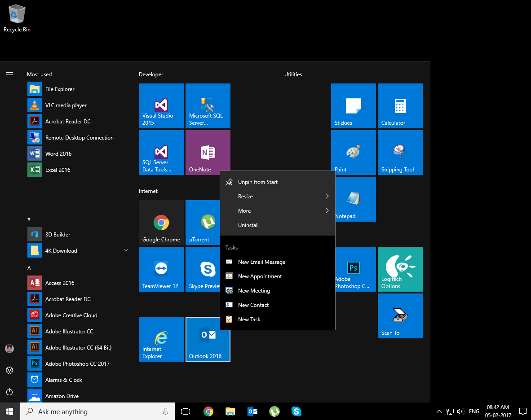531x420 pixels.
Task: Click the Ask me anything search box
Action: (x=97, y=411)
